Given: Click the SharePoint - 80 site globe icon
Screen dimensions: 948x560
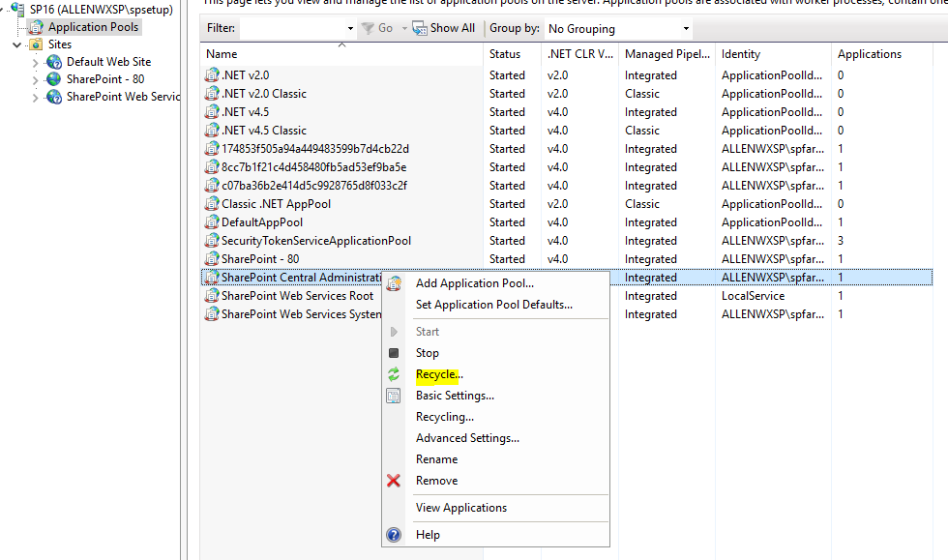Looking at the screenshot, I should coord(54,79).
